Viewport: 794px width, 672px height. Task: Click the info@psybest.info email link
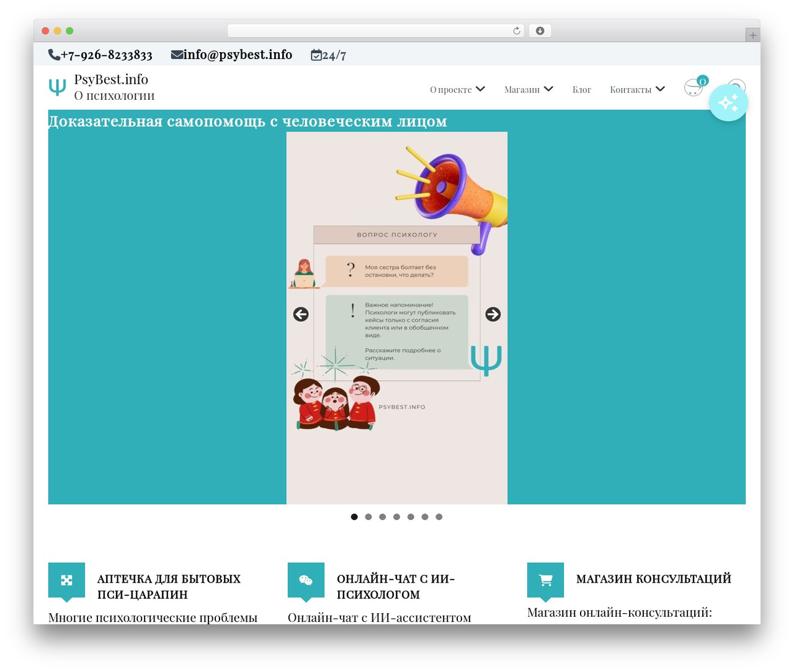point(238,55)
